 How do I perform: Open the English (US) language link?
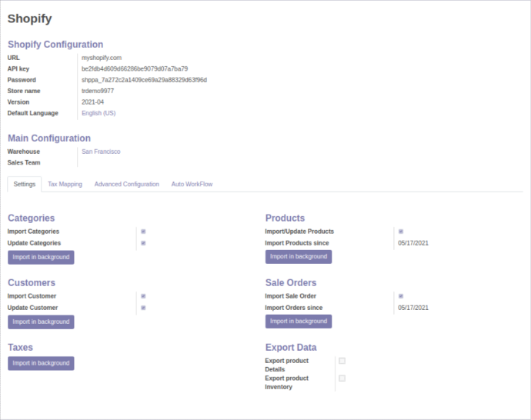[99, 113]
